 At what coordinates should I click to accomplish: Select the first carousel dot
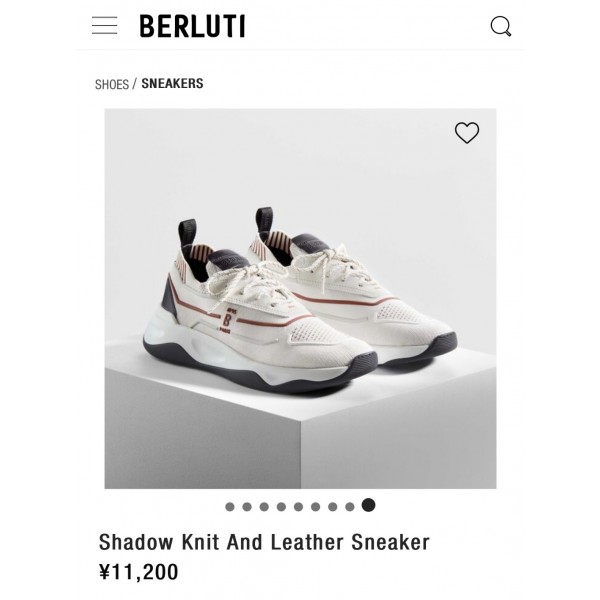[230, 507]
